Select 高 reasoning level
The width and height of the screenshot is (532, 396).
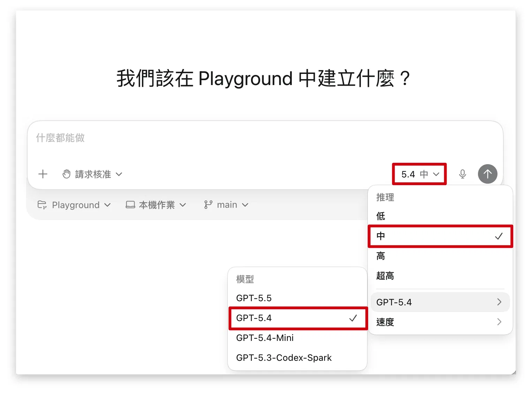[x=440, y=256]
